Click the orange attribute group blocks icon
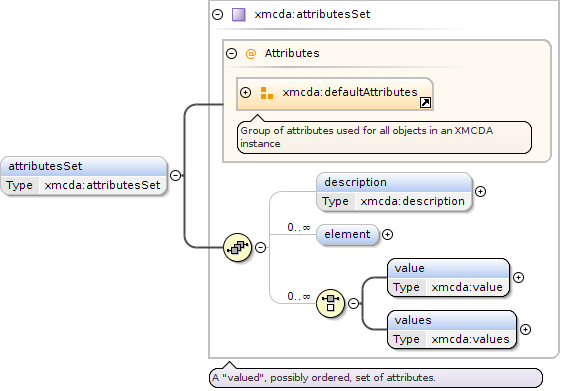Image resolution: width=561 pixels, height=391 pixels. click(267, 93)
